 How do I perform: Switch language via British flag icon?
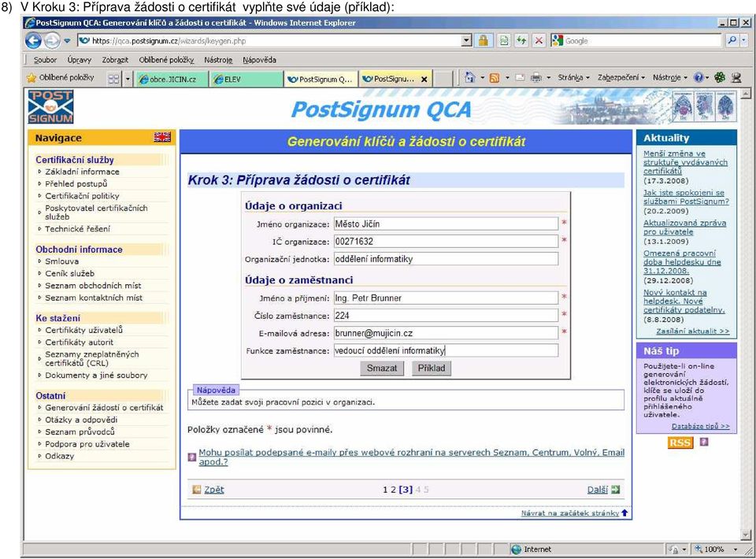click(x=162, y=137)
